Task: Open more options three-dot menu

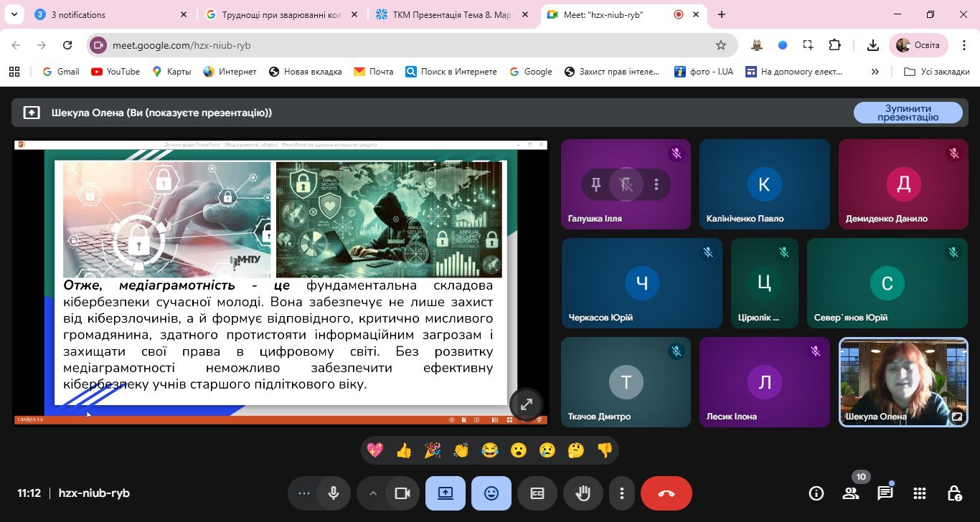Action: 622,493
